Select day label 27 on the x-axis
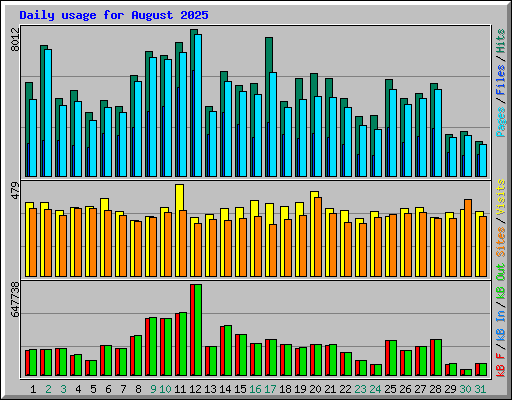 click(x=420, y=389)
